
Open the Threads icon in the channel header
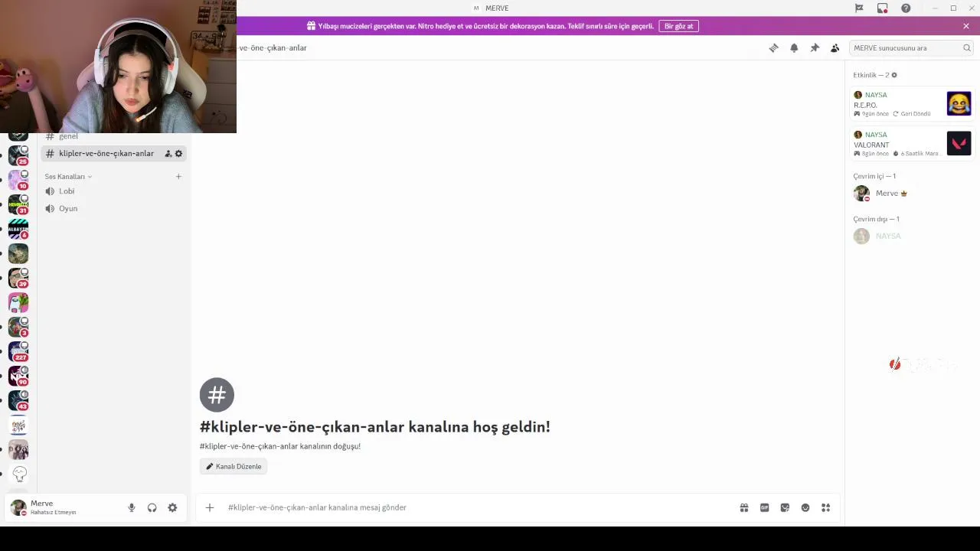point(773,47)
